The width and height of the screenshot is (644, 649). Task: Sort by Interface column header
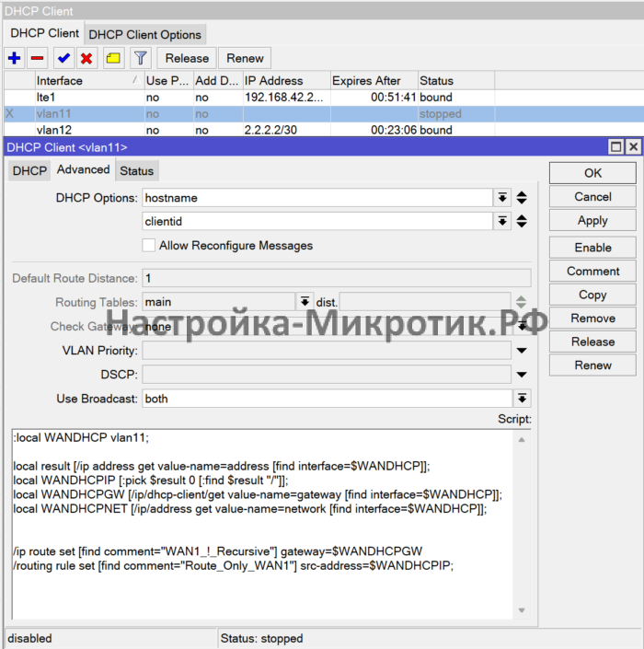pyautogui.click(x=89, y=81)
